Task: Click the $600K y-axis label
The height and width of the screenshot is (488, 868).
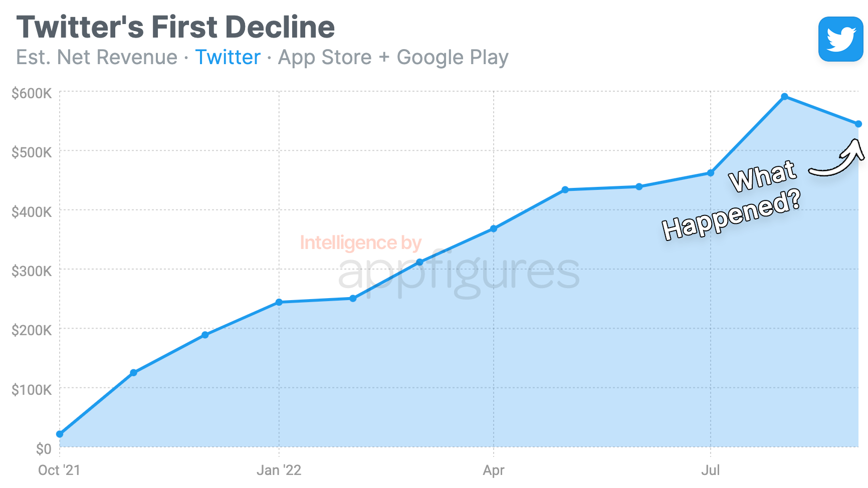Action: 32,93
